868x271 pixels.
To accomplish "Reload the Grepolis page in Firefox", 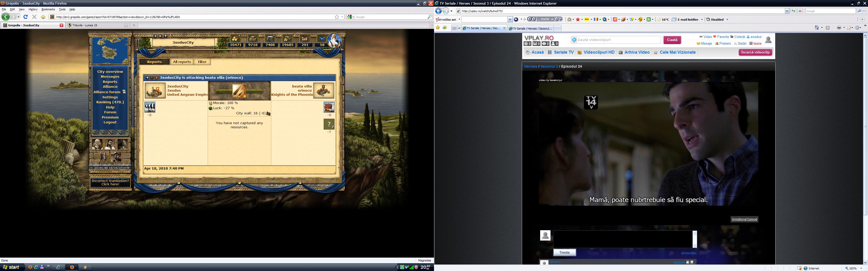I will coord(26,17).
